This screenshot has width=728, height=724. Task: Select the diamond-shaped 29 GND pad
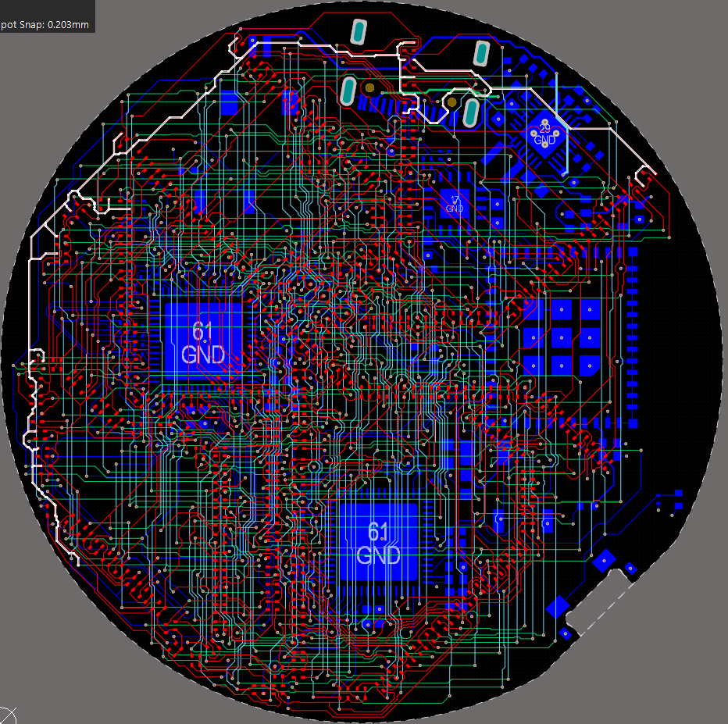[x=544, y=135]
